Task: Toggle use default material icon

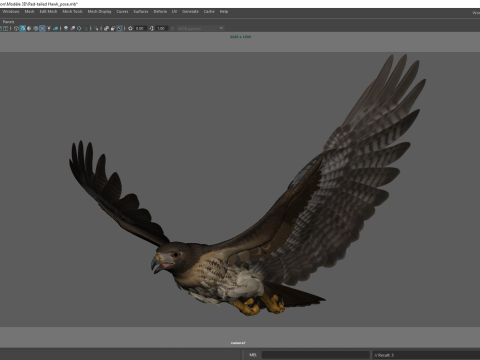Action: (29, 28)
